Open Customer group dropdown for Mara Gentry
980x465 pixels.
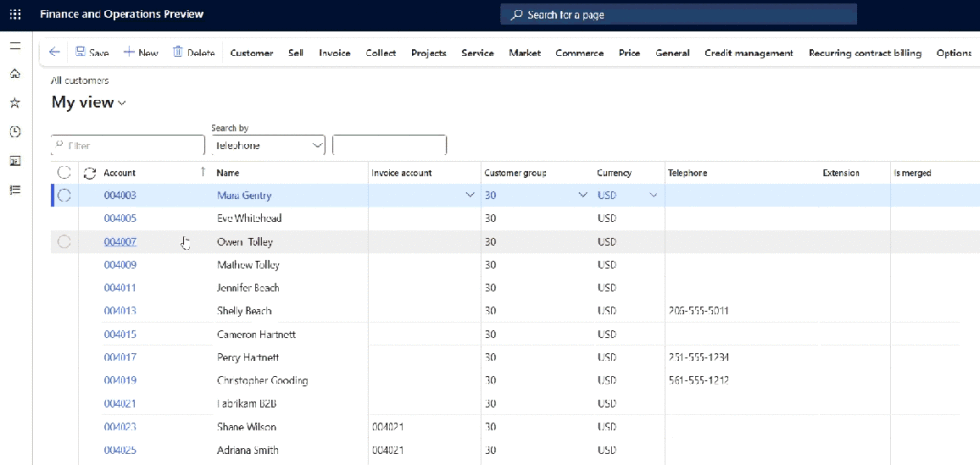point(583,195)
